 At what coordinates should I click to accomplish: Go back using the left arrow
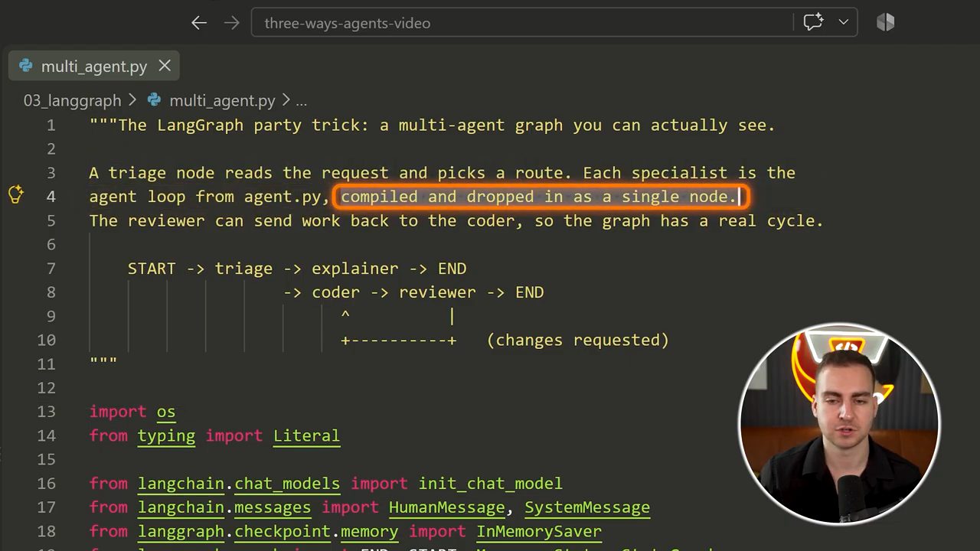pos(199,23)
